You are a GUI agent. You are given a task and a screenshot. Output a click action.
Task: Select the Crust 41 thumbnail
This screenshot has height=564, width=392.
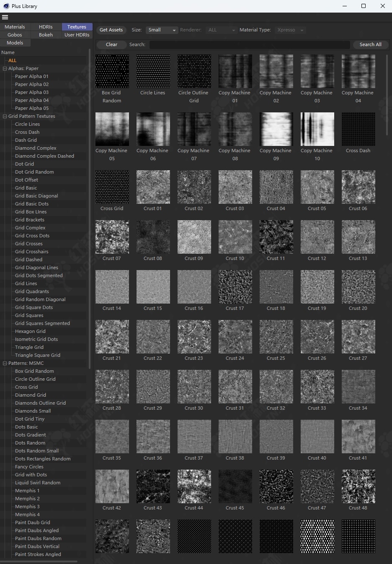point(358,437)
